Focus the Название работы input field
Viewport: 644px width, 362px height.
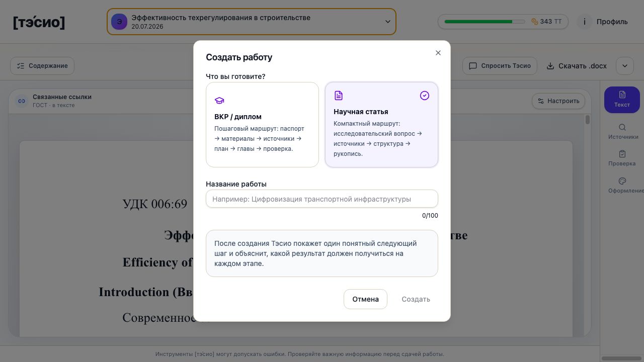click(322, 199)
